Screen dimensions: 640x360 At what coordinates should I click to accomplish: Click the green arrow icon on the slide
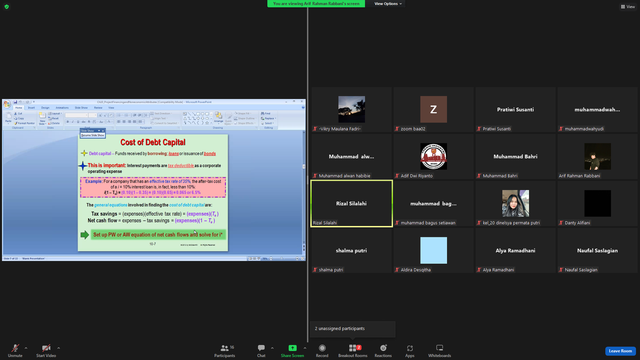(84, 235)
